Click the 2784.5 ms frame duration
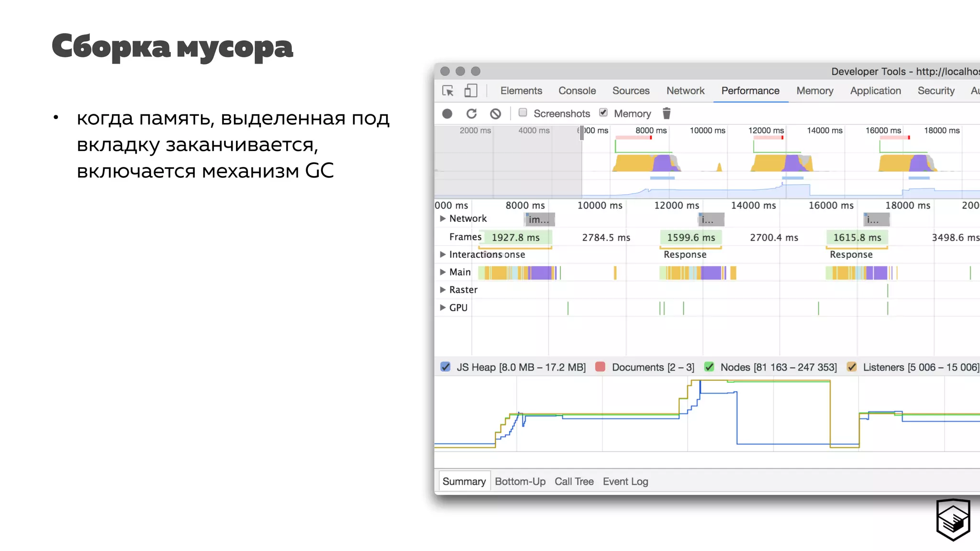This screenshot has width=980, height=551. coord(606,238)
